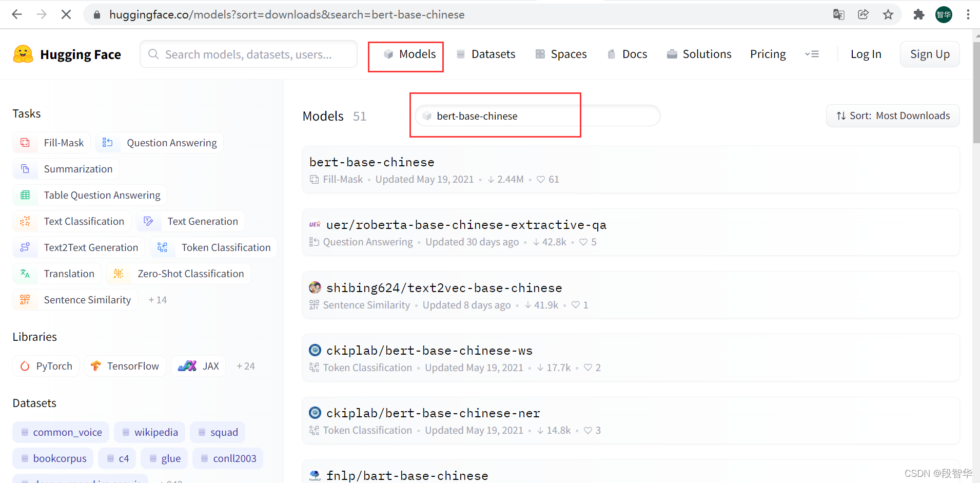This screenshot has width=980, height=483.
Task: Open ckiplab/bert-base-chinese-ner model
Action: pos(631,420)
